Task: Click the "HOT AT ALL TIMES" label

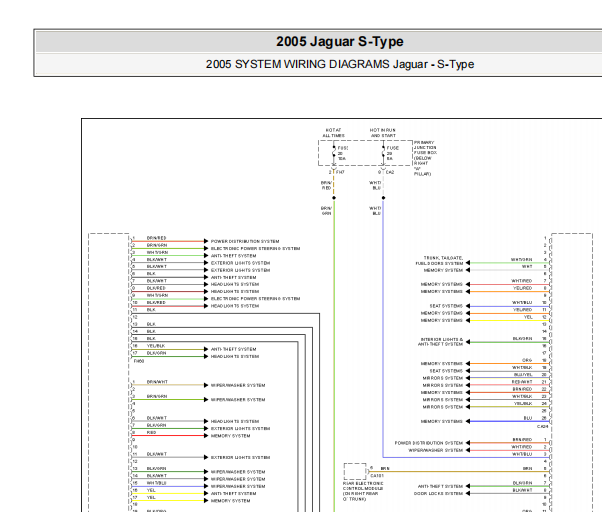Action: 333,133
